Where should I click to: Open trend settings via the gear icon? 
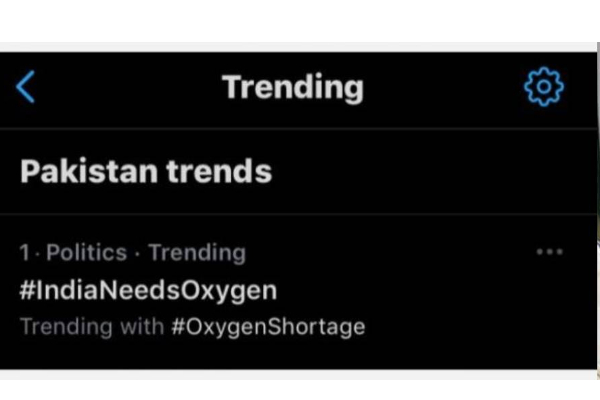pyautogui.click(x=544, y=87)
